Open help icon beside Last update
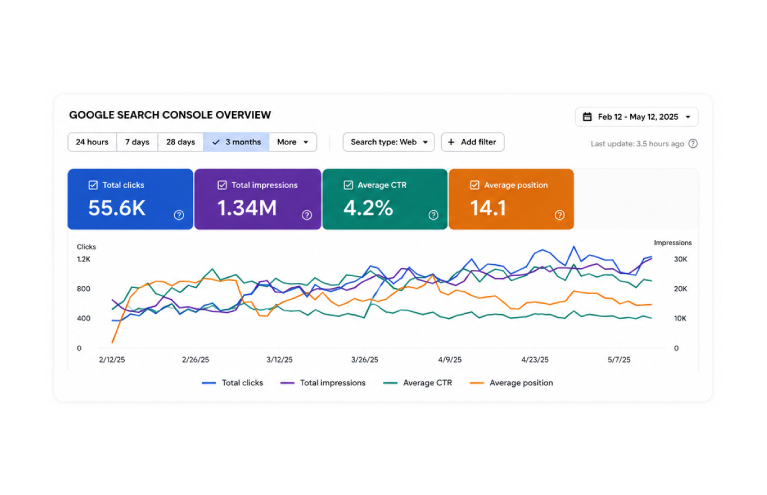Viewport: 767px width, 495px height. pyautogui.click(x=693, y=144)
